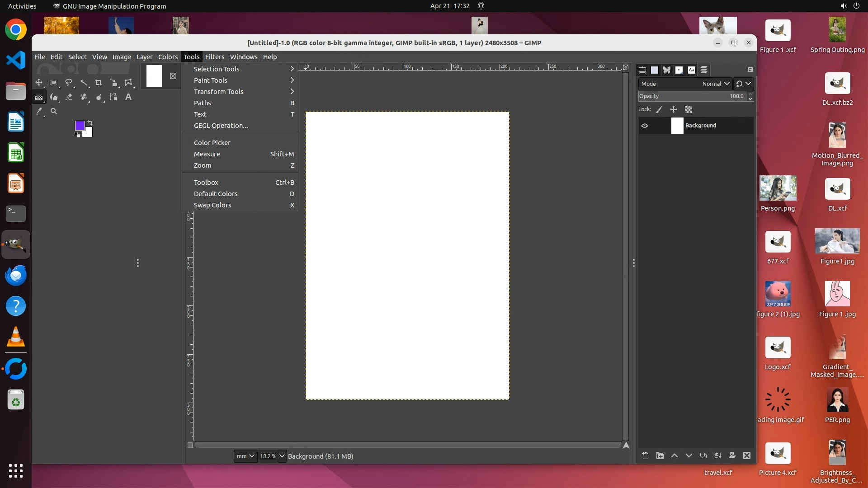Open the Filters menu
The image size is (868, 488).
coord(214,57)
